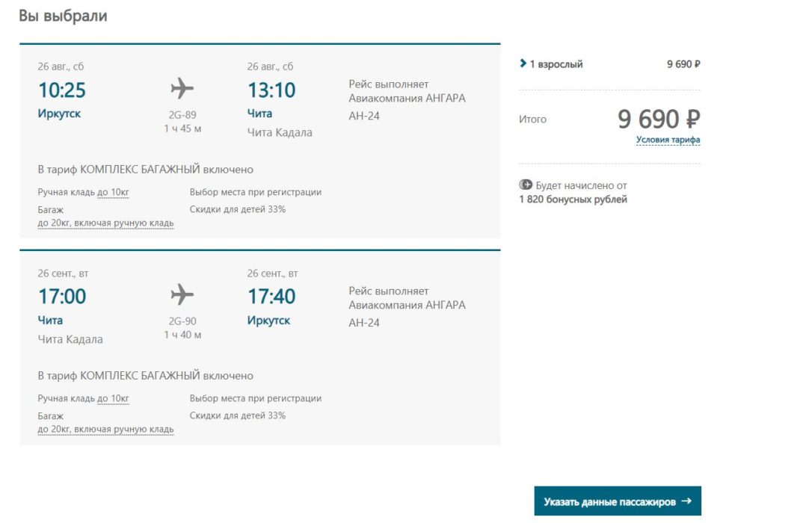The width and height of the screenshot is (812, 523).
Task: Click "Чита Кадала" airport in the return flight
Action: pos(70,339)
